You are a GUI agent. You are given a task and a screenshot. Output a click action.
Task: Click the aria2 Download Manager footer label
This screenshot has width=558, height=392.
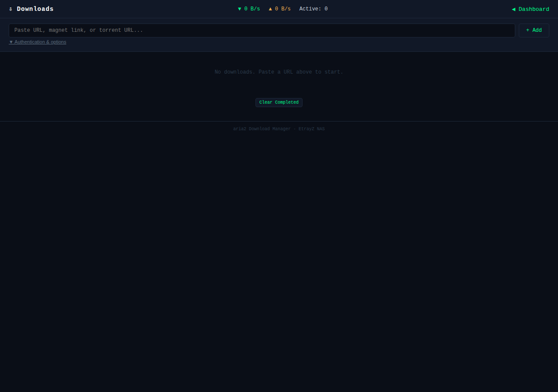(x=262, y=128)
